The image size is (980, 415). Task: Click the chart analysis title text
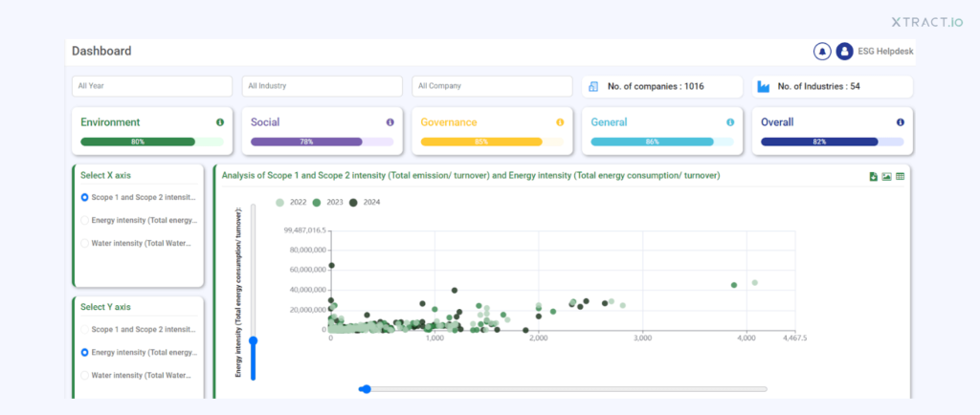(x=471, y=176)
